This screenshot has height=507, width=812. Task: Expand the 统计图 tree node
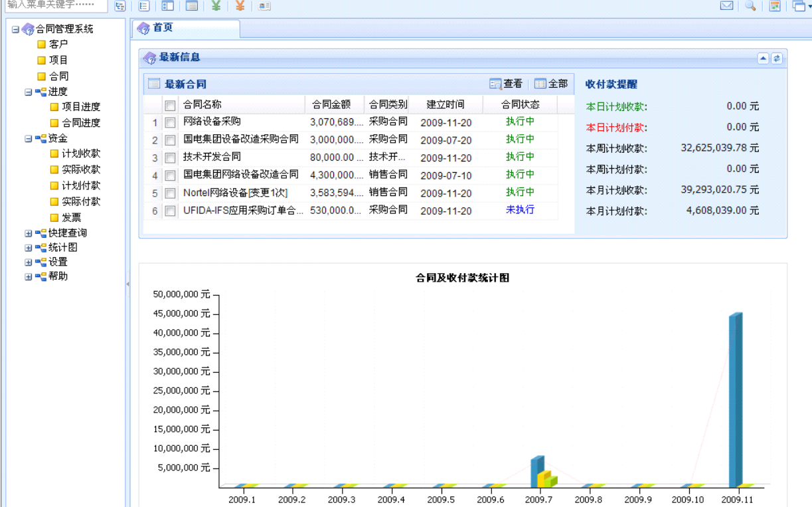(29, 248)
